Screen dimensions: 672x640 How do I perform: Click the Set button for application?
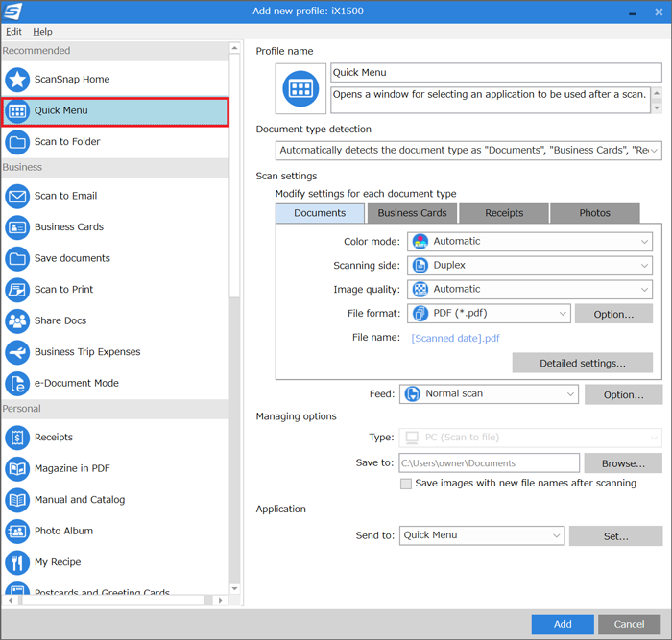pos(616,536)
